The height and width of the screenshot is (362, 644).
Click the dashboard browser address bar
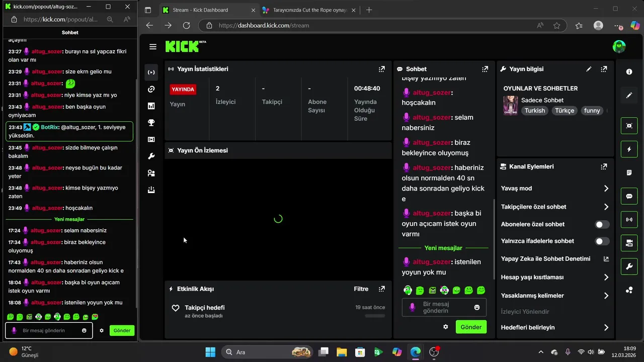click(382, 25)
